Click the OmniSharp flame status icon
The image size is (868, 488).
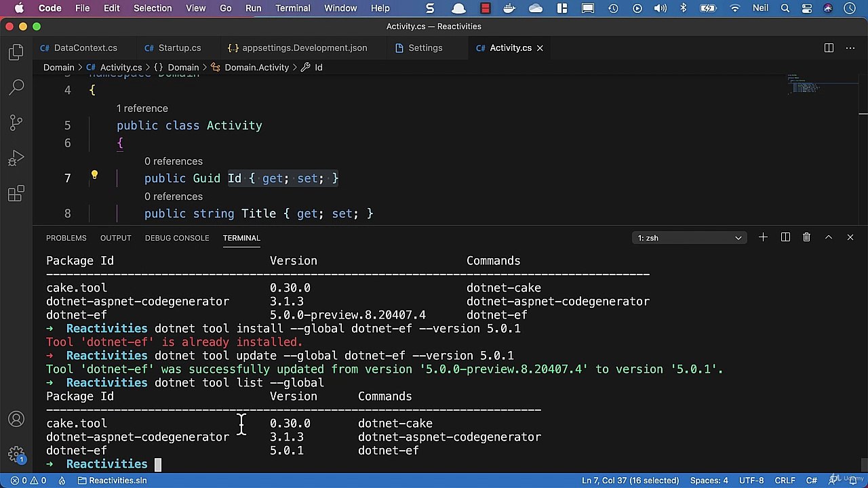point(62,481)
